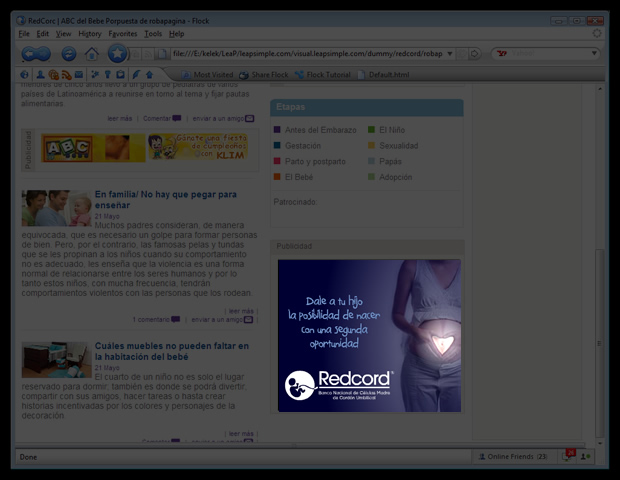Click the star Favorites button
This screenshot has height=480, width=620.
tap(118, 54)
